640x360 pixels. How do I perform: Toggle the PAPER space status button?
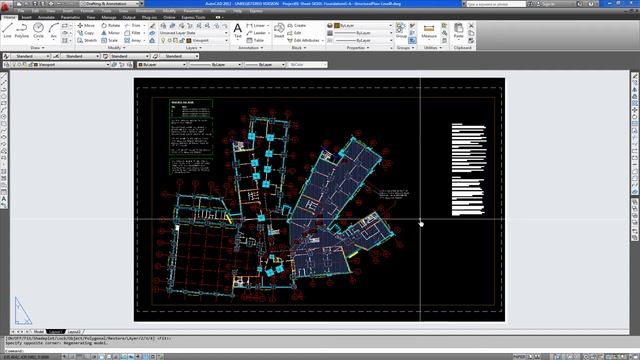[519, 357]
